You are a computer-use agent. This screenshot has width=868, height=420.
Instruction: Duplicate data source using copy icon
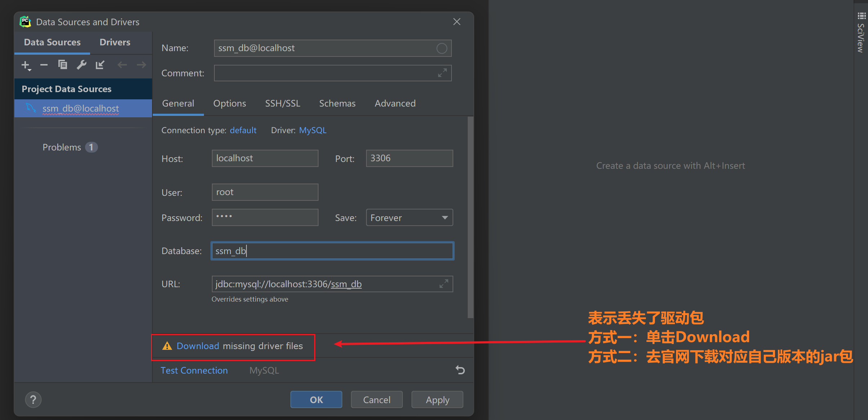click(63, 65)
